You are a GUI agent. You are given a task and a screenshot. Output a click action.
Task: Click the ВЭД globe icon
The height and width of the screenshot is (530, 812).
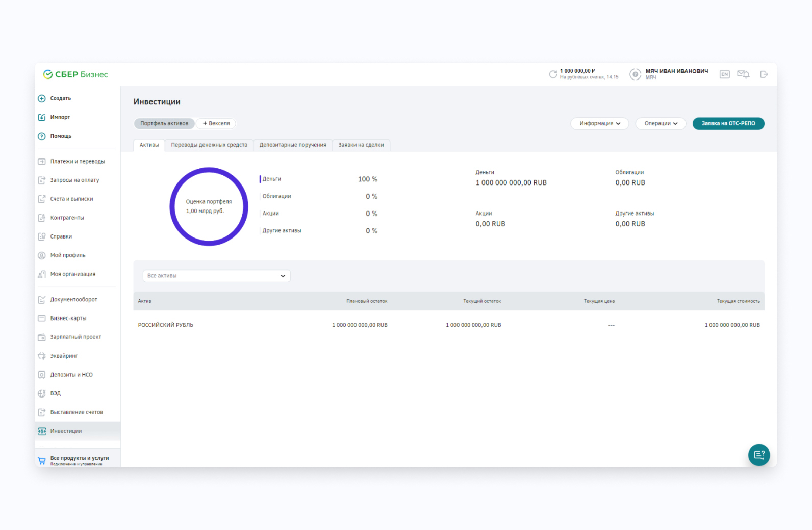(42, 393)
